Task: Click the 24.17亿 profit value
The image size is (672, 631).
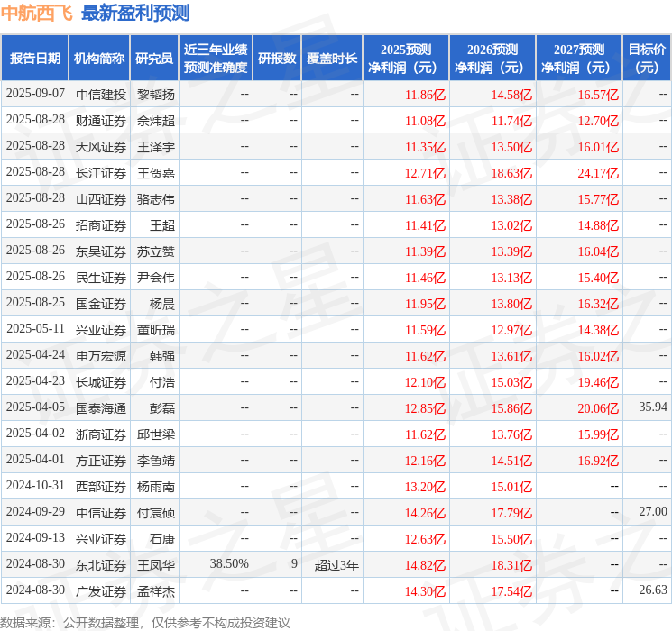Action: coord(598,173)
